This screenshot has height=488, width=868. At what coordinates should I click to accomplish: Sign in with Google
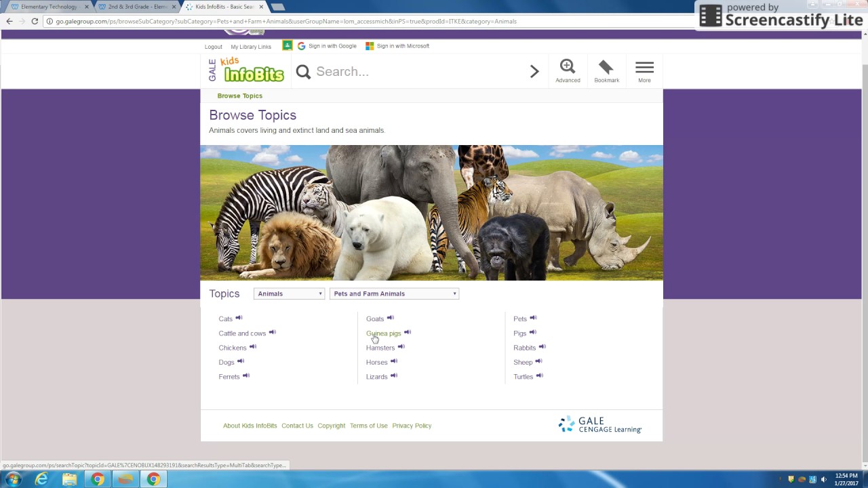(327, 46)
